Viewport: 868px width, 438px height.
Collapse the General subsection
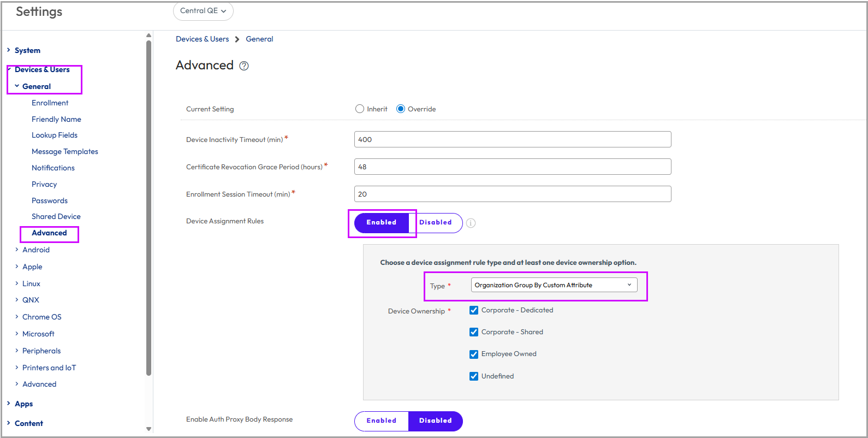coord(17,86)
